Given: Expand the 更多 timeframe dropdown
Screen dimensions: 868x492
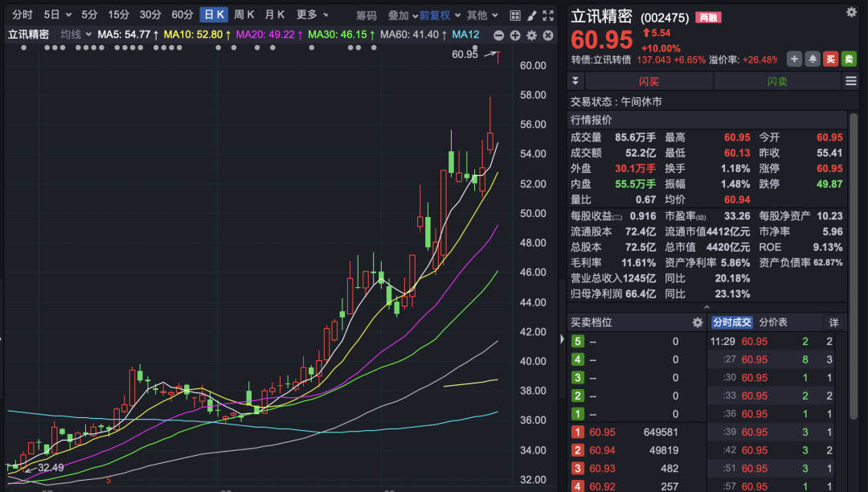Looking at the screenshot, I should coord(312,14).
